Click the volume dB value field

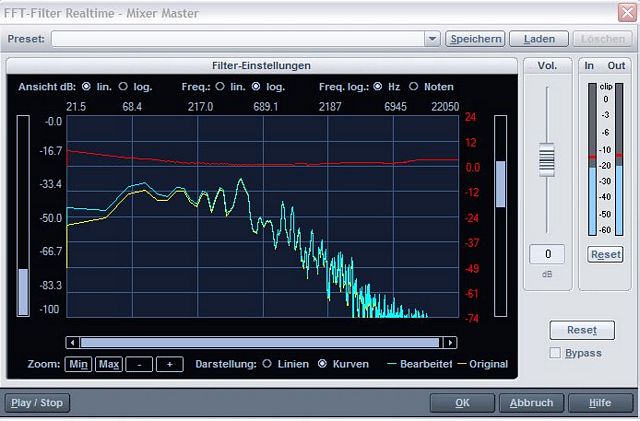(x=547, y=254)
